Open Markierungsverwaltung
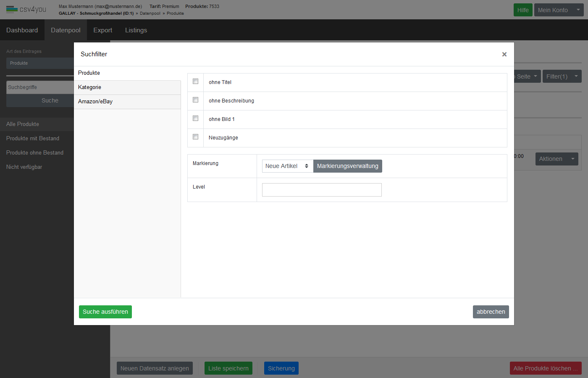 pyautogui.click(x=347, y=166)
